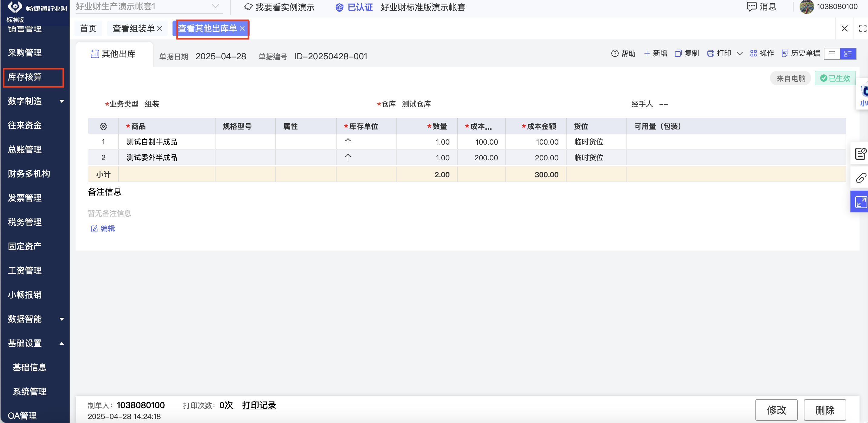
Task: Expand the print options arrow
Action: (740, 54)
